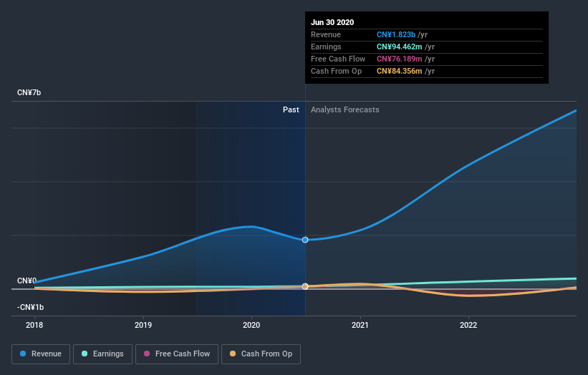Click the CN¥1.823b revenue value
The image size is (588, 375).
point(396,34)
